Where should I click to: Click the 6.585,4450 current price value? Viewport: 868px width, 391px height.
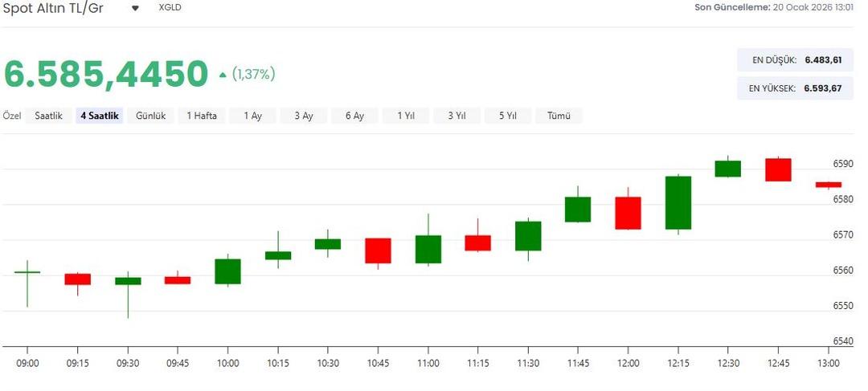pos(106,74)
